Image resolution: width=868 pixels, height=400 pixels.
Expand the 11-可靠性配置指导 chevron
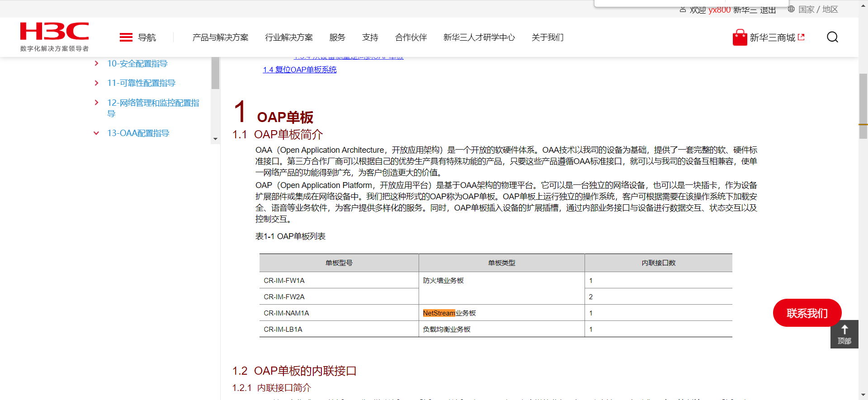(x=96, y=83)
